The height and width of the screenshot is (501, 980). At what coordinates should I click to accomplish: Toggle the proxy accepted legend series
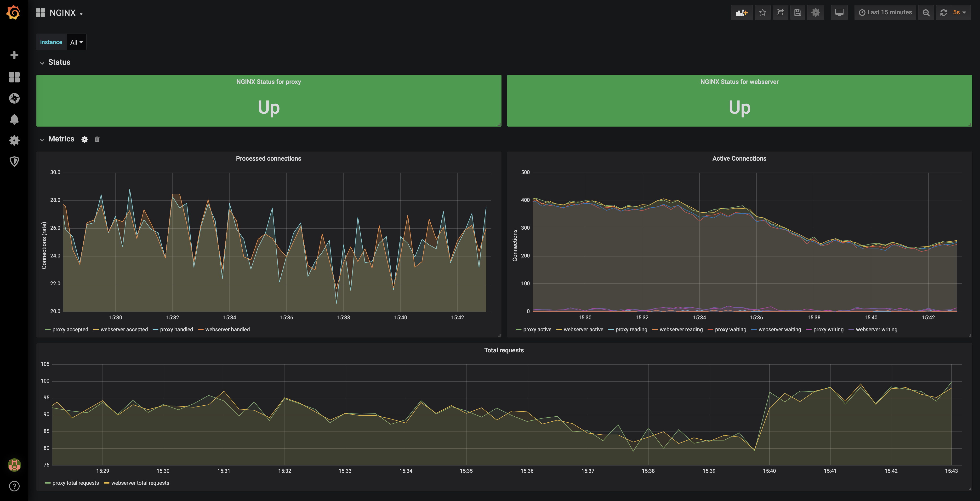(70, 329)
